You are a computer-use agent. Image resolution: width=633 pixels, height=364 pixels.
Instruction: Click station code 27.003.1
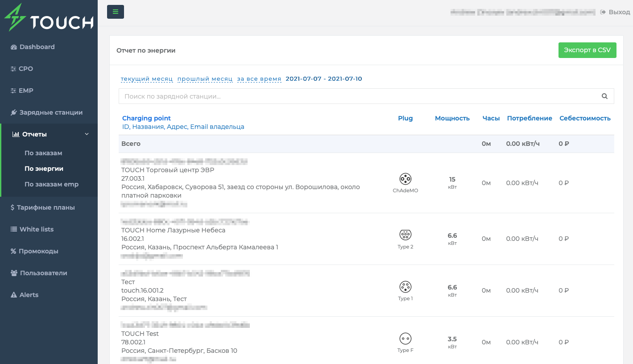[x=133, y=178]
